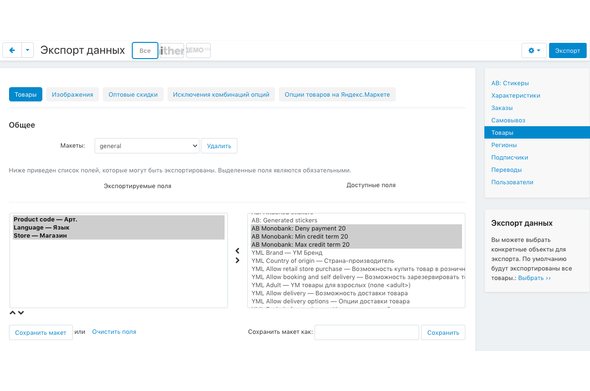The height and width of the screenshot is (391, 590).
Task: Select 'AB Monobank: Min credit term 20' field
Action: [356, 237]
